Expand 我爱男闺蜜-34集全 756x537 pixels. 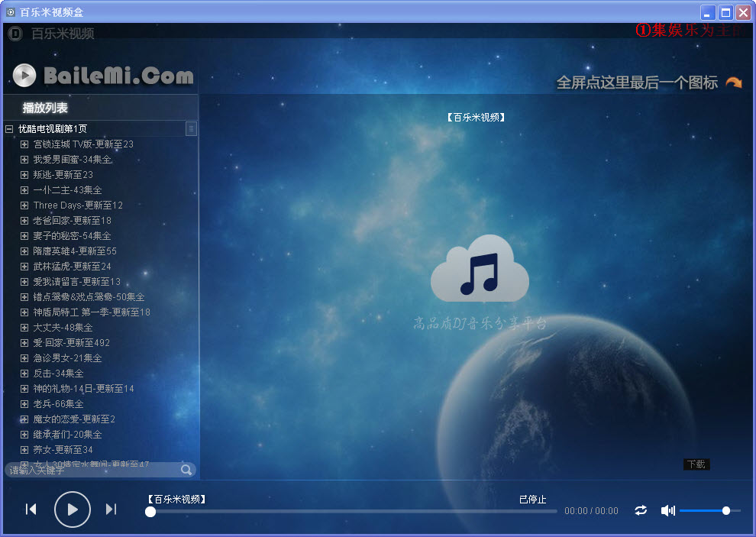tap(24, 159)
